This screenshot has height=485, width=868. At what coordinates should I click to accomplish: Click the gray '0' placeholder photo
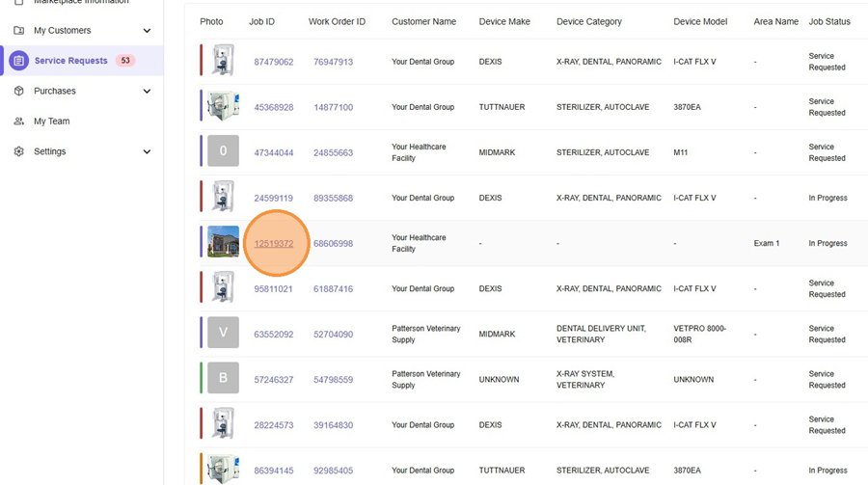pyautogui.click(x=223, y=151)
